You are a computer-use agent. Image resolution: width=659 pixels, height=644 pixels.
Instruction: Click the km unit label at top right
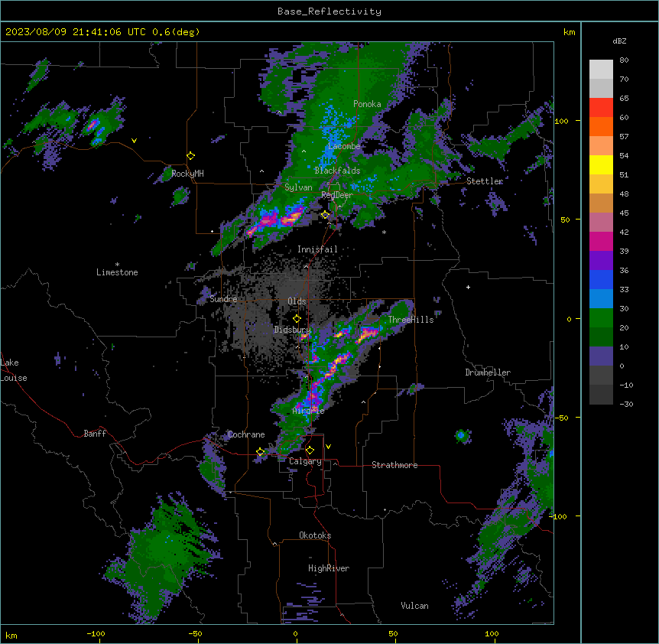point(570,32)
